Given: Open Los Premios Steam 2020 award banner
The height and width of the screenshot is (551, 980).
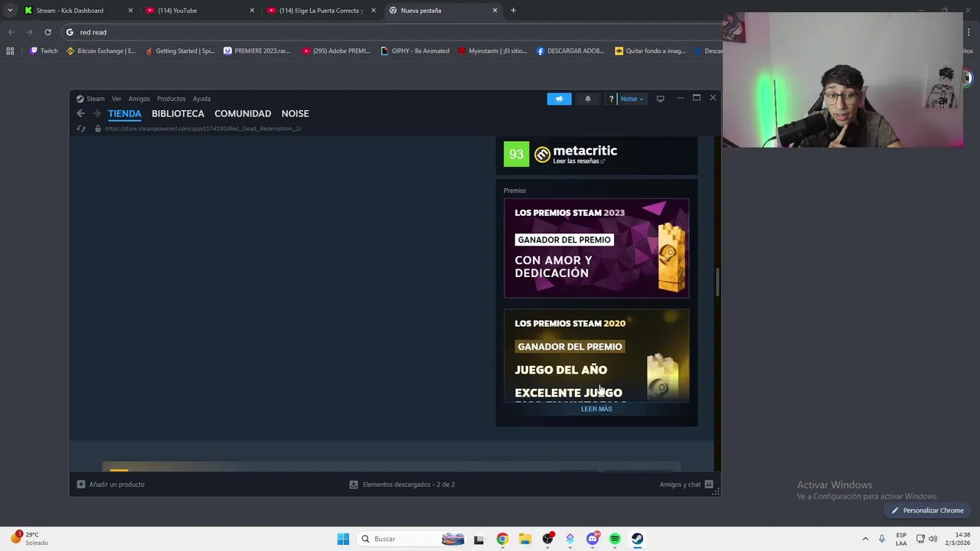Looking at the screenshot, I should [596, 356].
